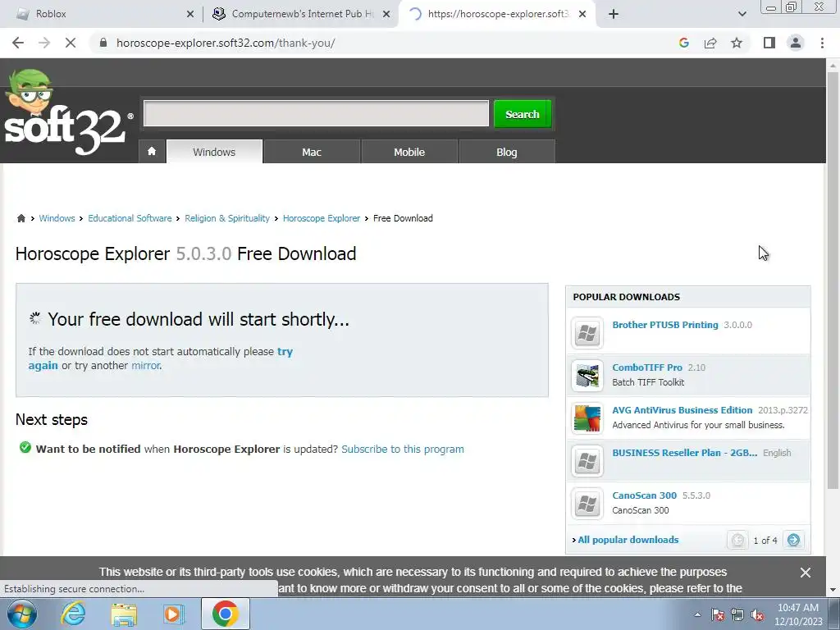Viewport: 840px width, 630px height.
Task: Click Horoscope Explorer breadcrumb link
Action: pos(322,218)
